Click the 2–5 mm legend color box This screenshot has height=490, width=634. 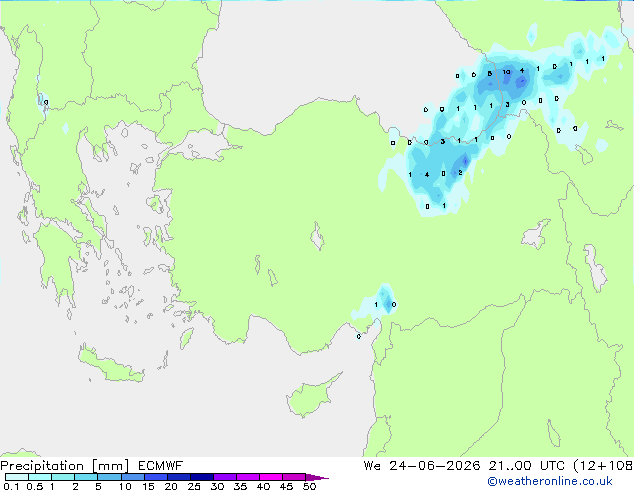click(86, 477)
